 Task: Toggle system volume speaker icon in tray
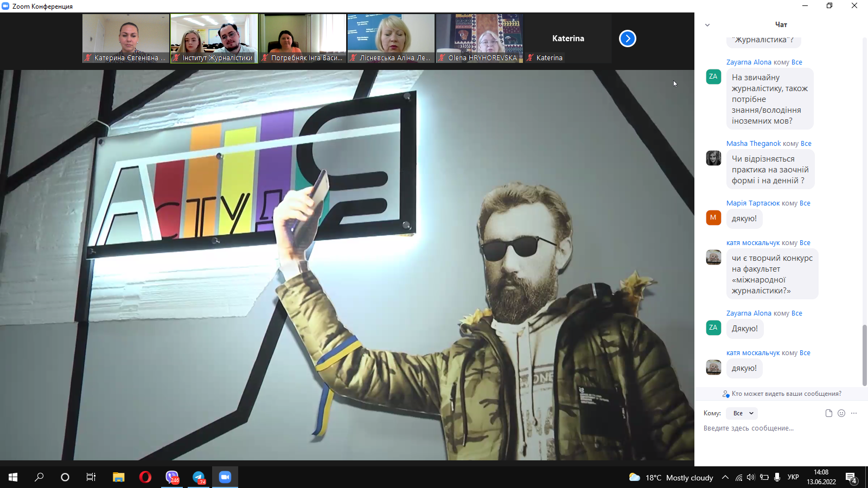[x=751, y=478]
